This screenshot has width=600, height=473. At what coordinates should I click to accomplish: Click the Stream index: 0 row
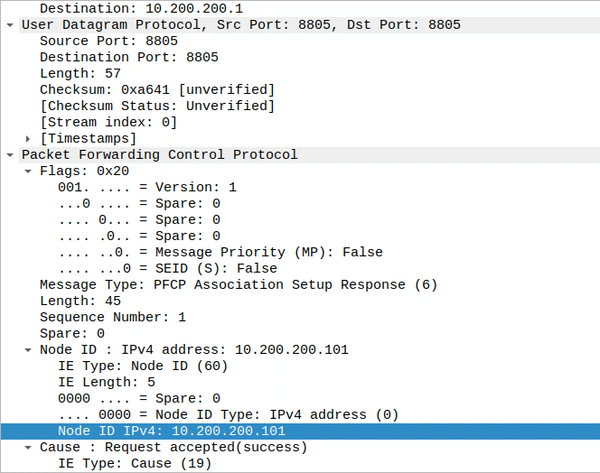pyautogui.click(x=108, y=122)
